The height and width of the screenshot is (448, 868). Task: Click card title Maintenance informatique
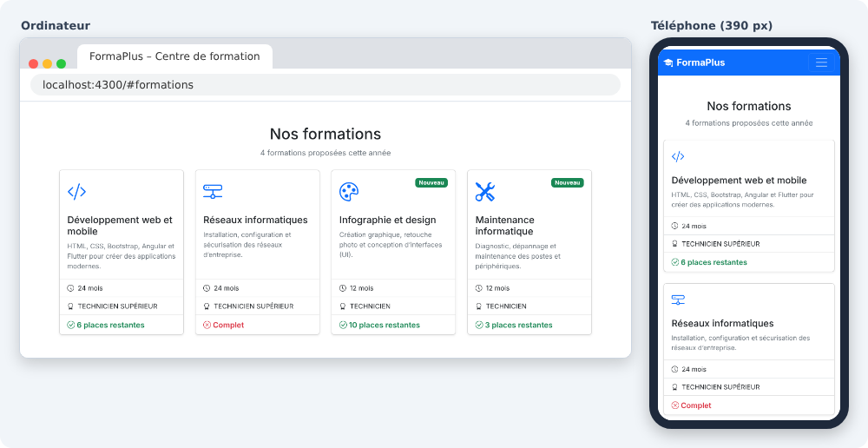pyautogui.click(x=505, y=226)
